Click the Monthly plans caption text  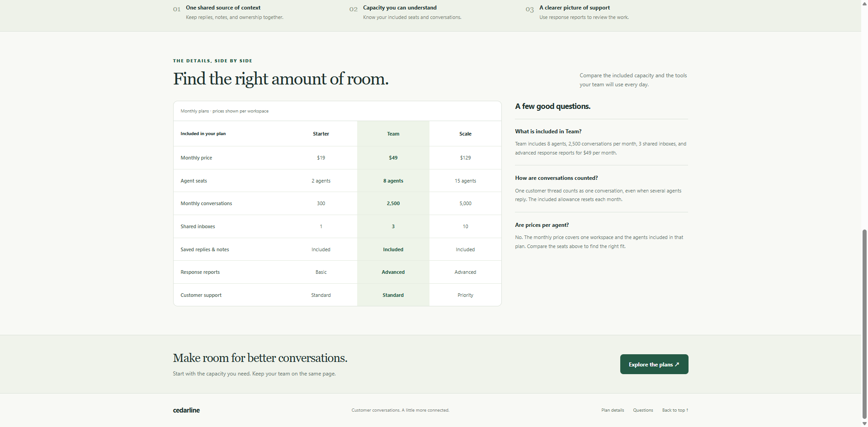224,111
